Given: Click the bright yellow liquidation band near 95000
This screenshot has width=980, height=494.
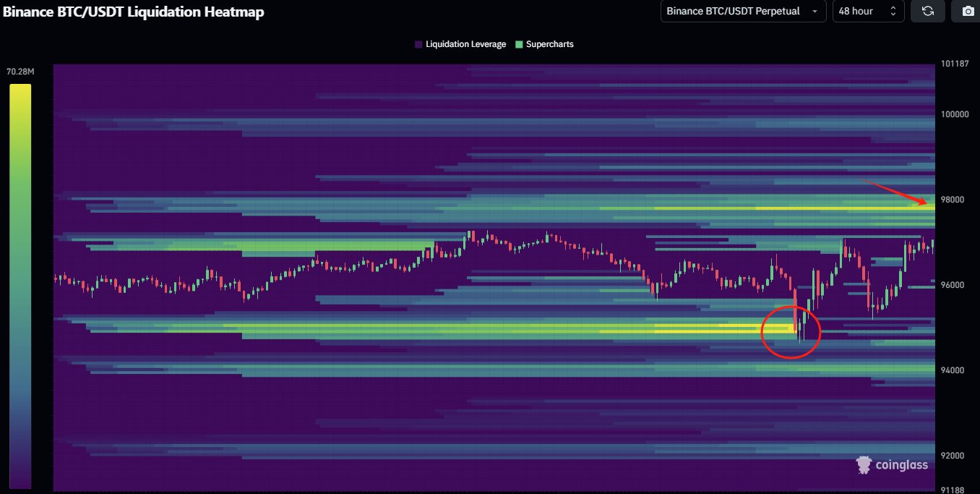Looking at the screenshot, I should [x=697, y=330].
